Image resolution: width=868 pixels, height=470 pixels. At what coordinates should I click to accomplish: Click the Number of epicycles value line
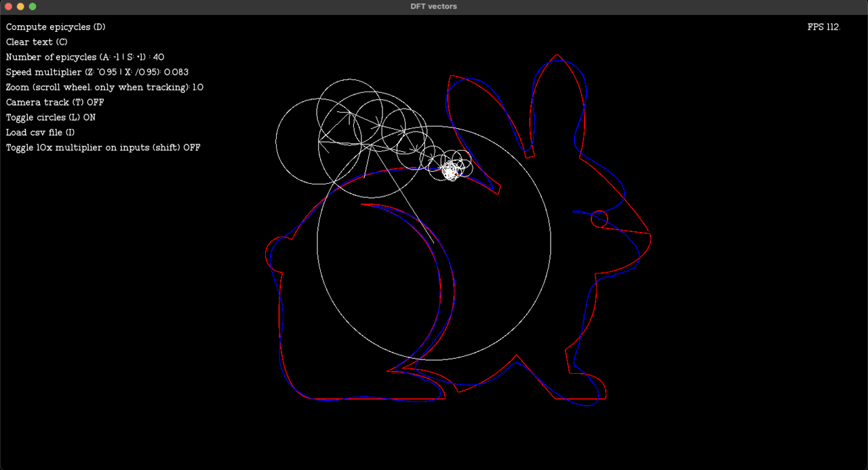[85, 57]
